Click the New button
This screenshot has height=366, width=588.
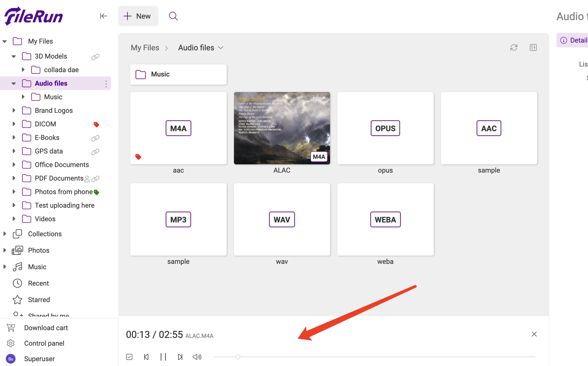(x=138, y=16)
